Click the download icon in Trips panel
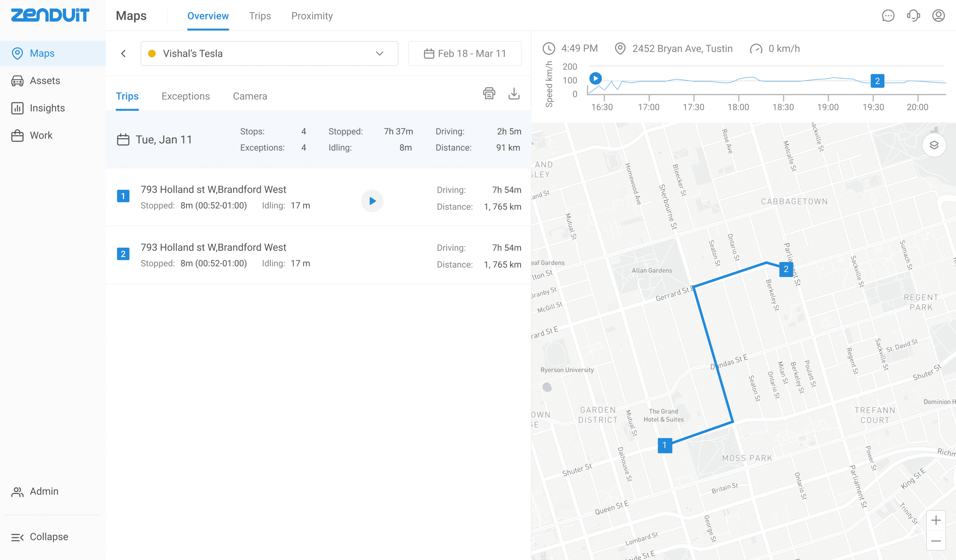This screenshot has height=560, width=956. point(513,93)
